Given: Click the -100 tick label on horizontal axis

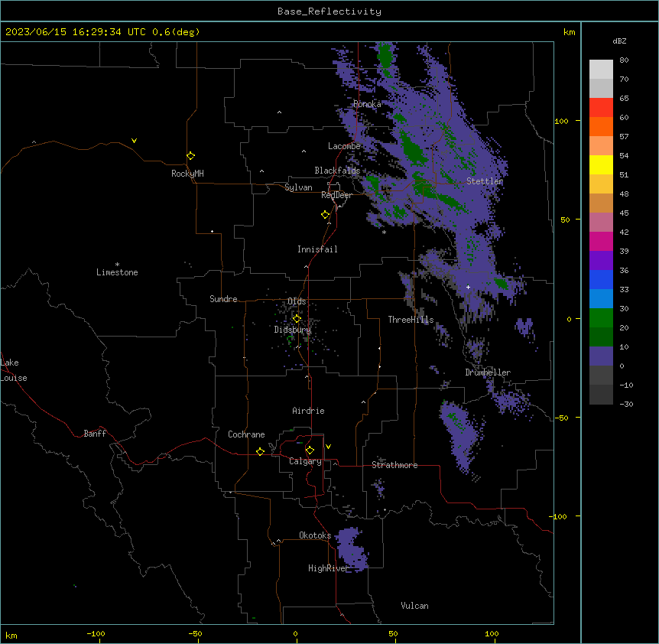Looking at the screenshot, I should coord(96,633).
